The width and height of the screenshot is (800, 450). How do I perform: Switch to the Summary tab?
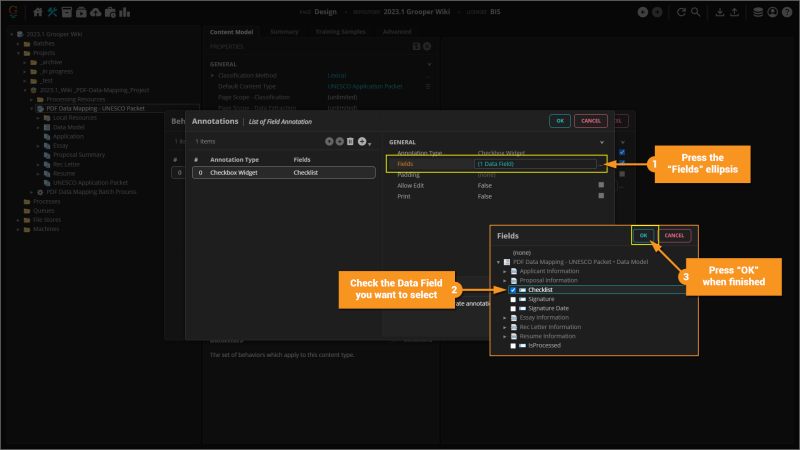(x=284, y=31)
